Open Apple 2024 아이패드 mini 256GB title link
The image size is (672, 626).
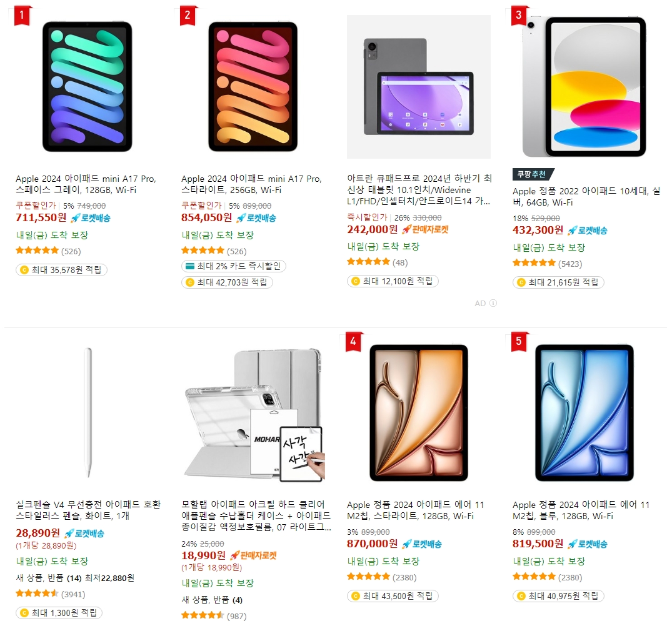[x=251, y=184]
